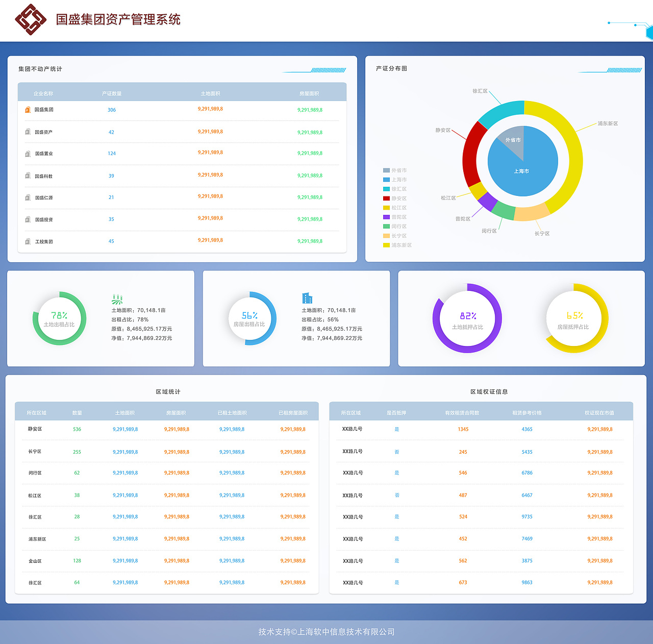This screenshot has width=653, height=644.
Task: Click the footer 技术支持 上海软中信息技术有限公司 text
Action: [326, 632]
